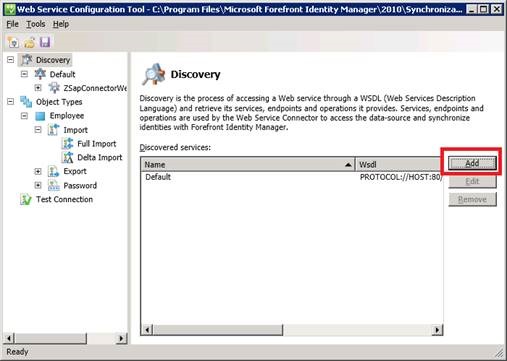Viewport: 507px width, 361px height.
Task: Click the Full Import item icon
Action: (68, 144)
